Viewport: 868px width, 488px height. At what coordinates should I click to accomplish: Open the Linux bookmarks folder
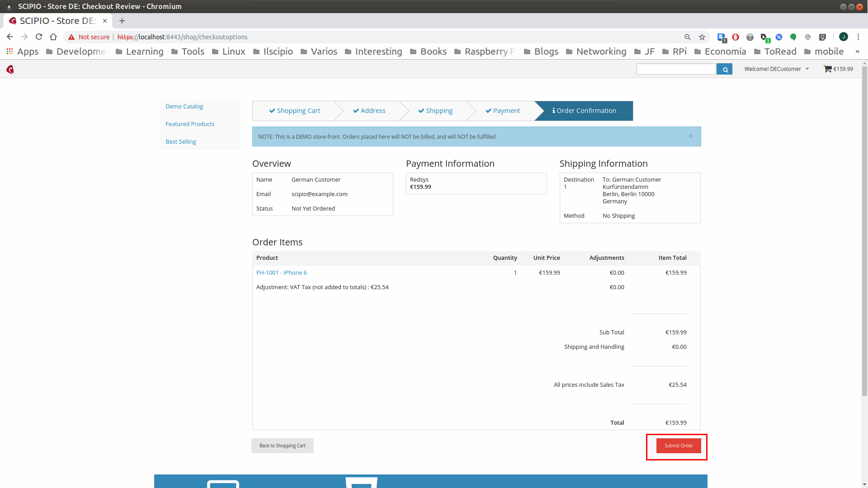[x=229, y=52]
